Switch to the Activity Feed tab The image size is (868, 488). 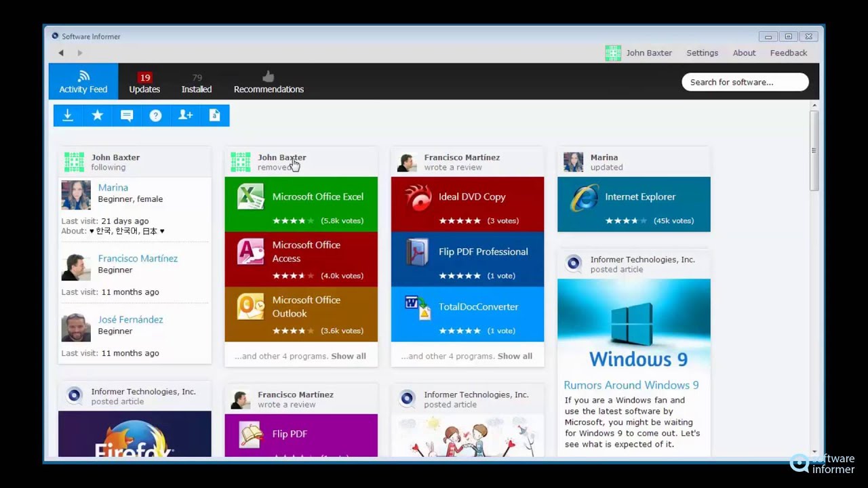click(x=83, y=81)
